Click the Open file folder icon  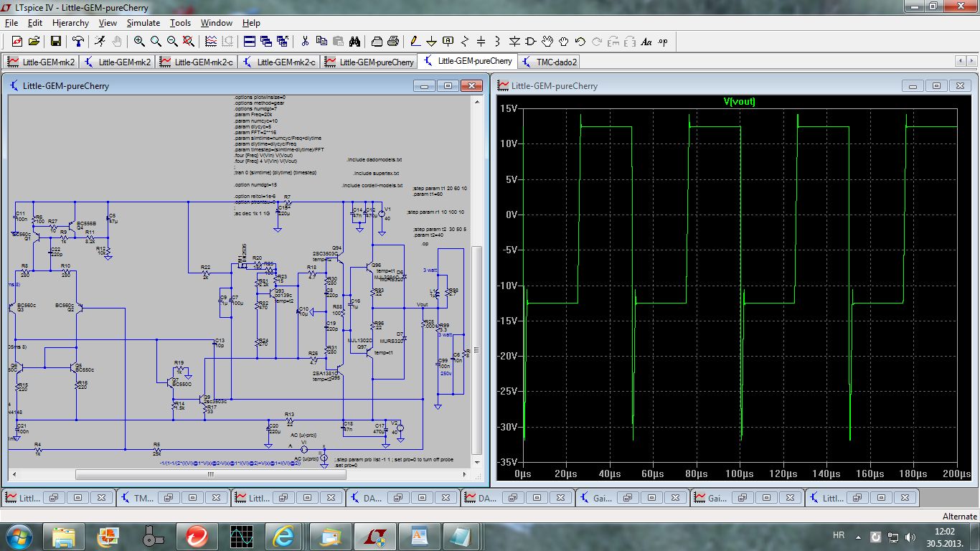(x=34, y=42)
